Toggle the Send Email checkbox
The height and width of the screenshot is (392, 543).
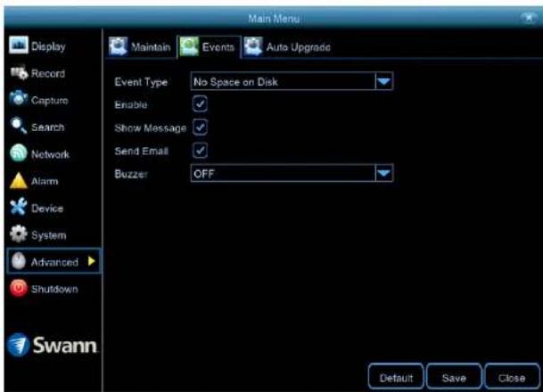[x=200, y=151]
